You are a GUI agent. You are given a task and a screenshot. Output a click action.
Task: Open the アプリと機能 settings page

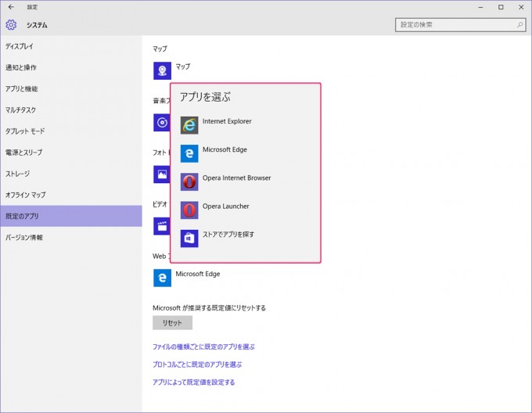[71, 89]
